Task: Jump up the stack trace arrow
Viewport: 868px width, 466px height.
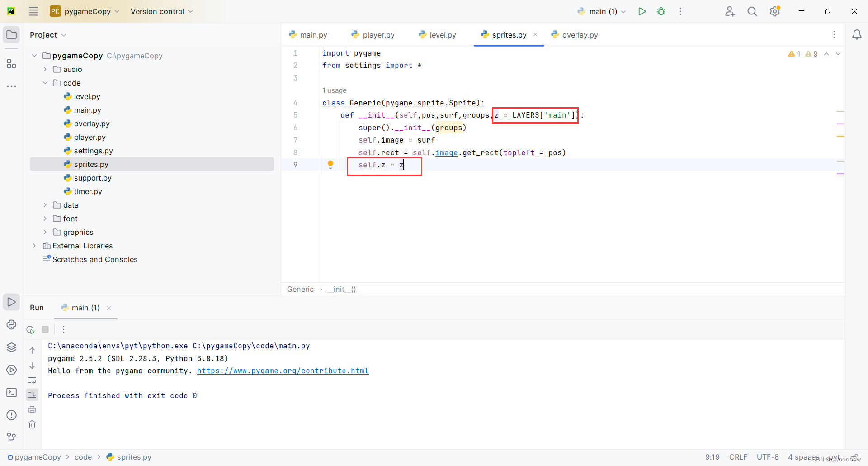Action: coord(32,351)
